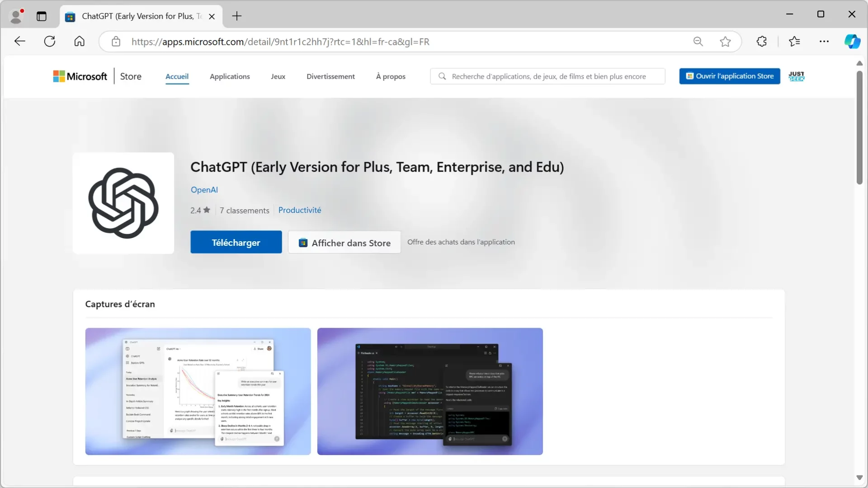Click the ChatGPT app logo

123,203
